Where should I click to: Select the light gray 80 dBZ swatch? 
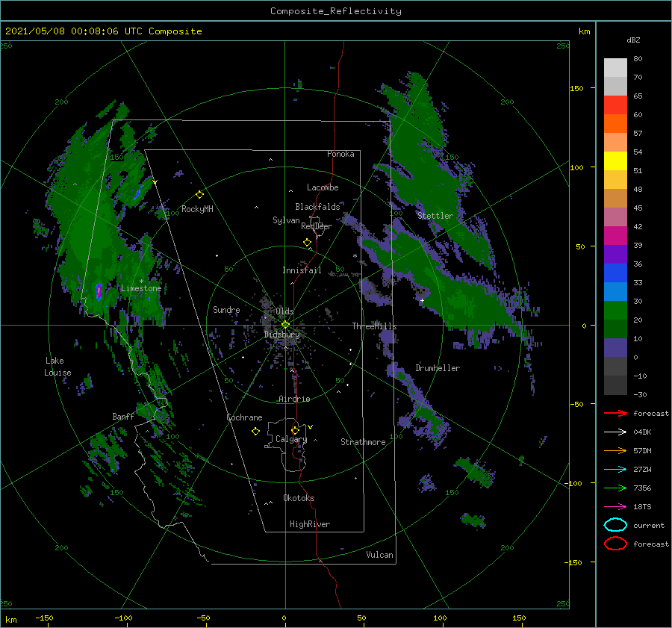[615, 67]
